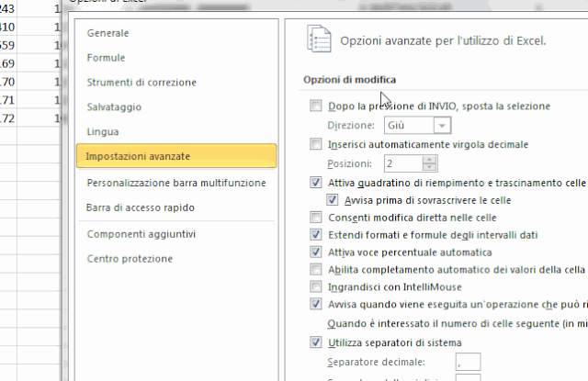
Task: Uncheck Utilizza separatori di sistema
Action: coord(316,342)
